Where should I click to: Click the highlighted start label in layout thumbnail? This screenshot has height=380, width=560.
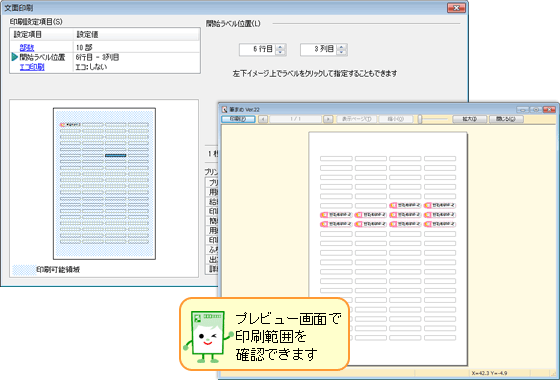point(115,155)
